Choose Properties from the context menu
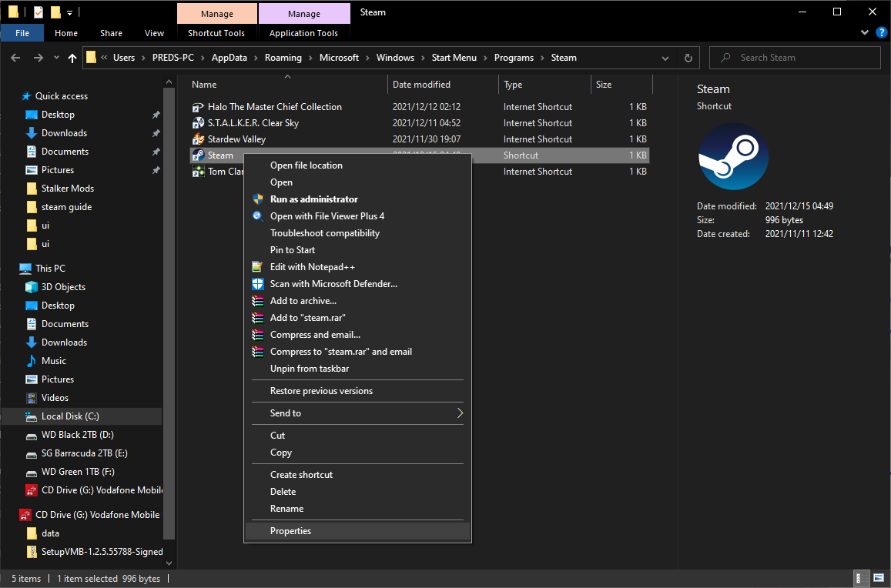Image resolution: width=891 pixels, height=588 pixels. point(358,530)
